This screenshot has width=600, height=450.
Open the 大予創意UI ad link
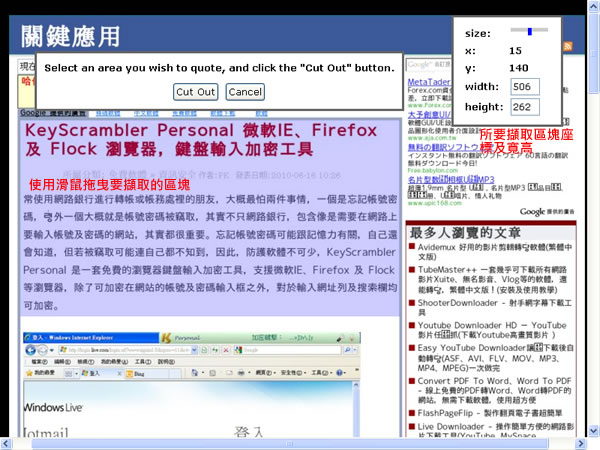429,114
